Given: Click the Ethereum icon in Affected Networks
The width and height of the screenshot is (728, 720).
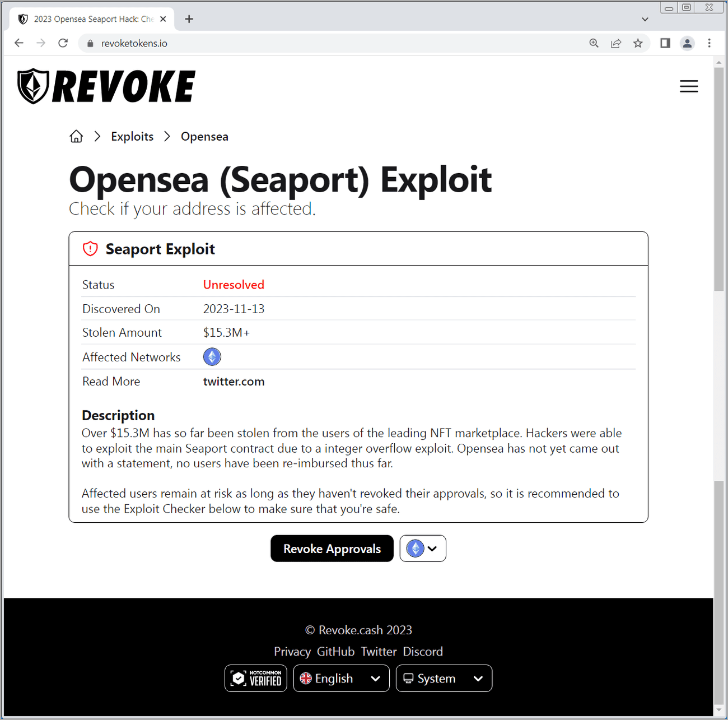Looking at the screenshot, I should (x=212, y=357).
